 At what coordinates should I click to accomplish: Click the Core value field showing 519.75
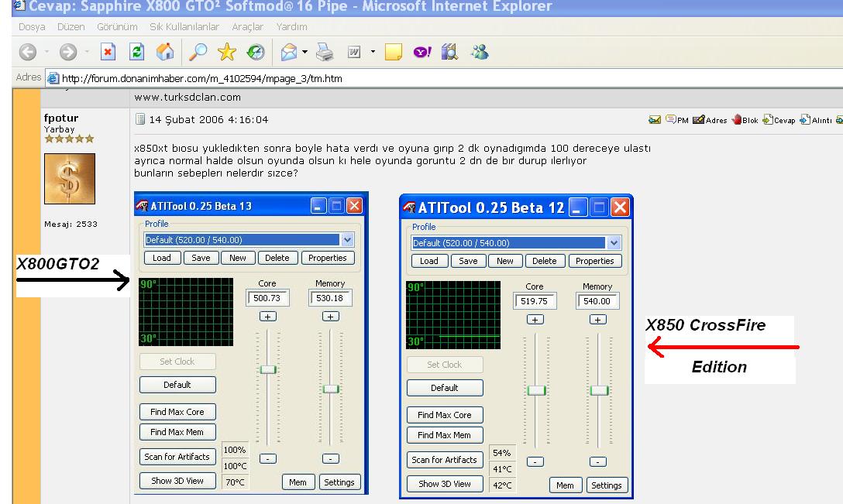[535, 301]
